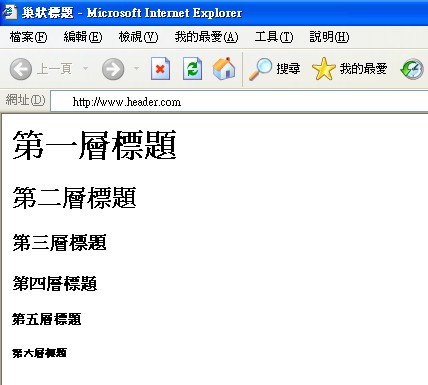Click the 第六層標題 heading text
Viewport: 428px width, 385px height.
coord(40,353)
